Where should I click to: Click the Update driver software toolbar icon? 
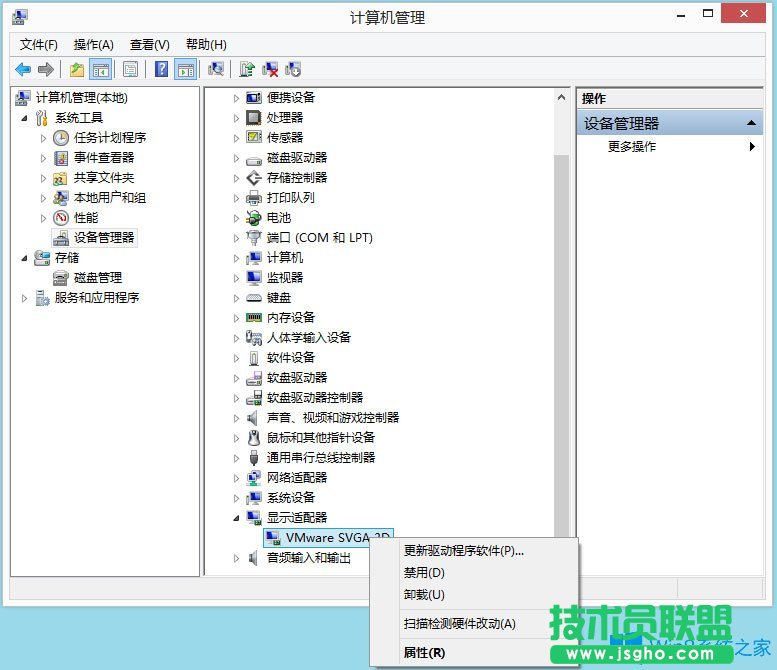(247, 69)
